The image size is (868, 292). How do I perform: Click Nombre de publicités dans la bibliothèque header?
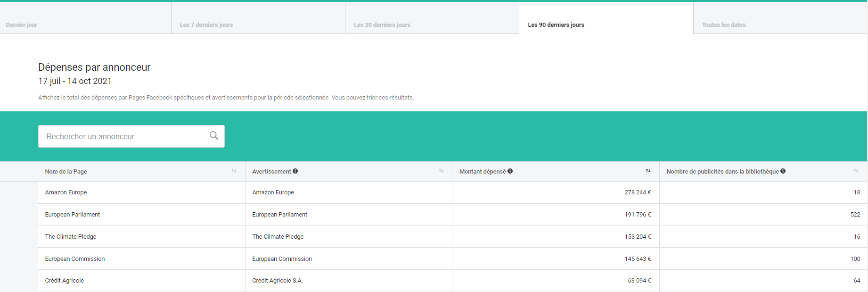click(722, 172)
